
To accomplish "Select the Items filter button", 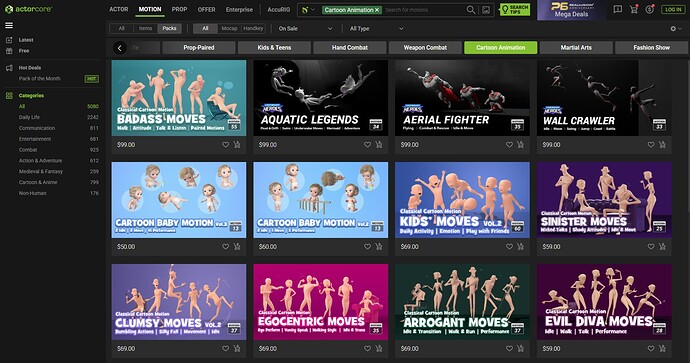I will 145,29.
